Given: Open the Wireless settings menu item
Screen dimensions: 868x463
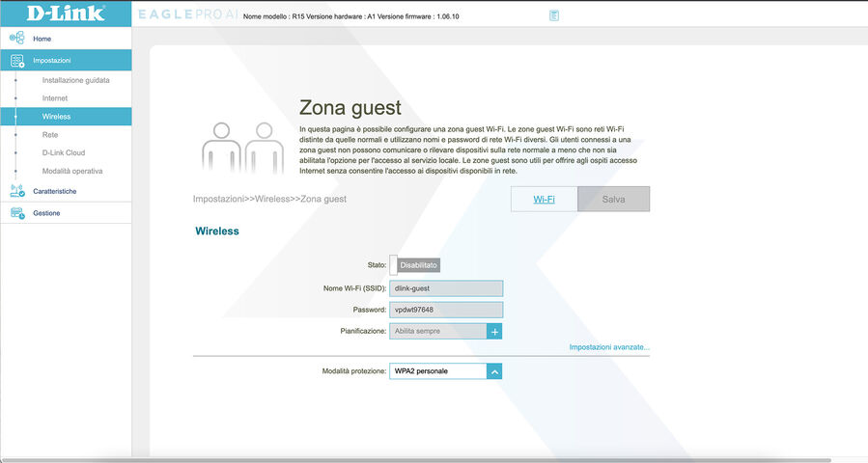Looking at the screenshot, I should (56, 117).
